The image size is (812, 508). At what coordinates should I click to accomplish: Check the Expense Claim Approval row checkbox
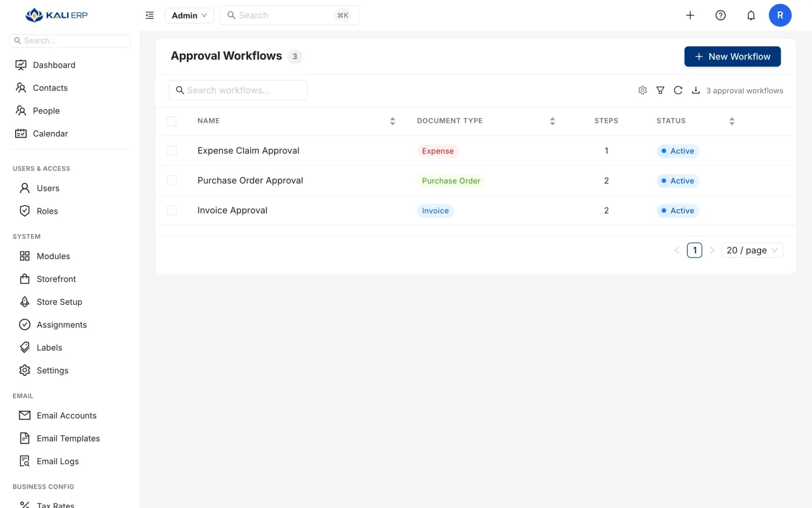(x=172, y=151)
